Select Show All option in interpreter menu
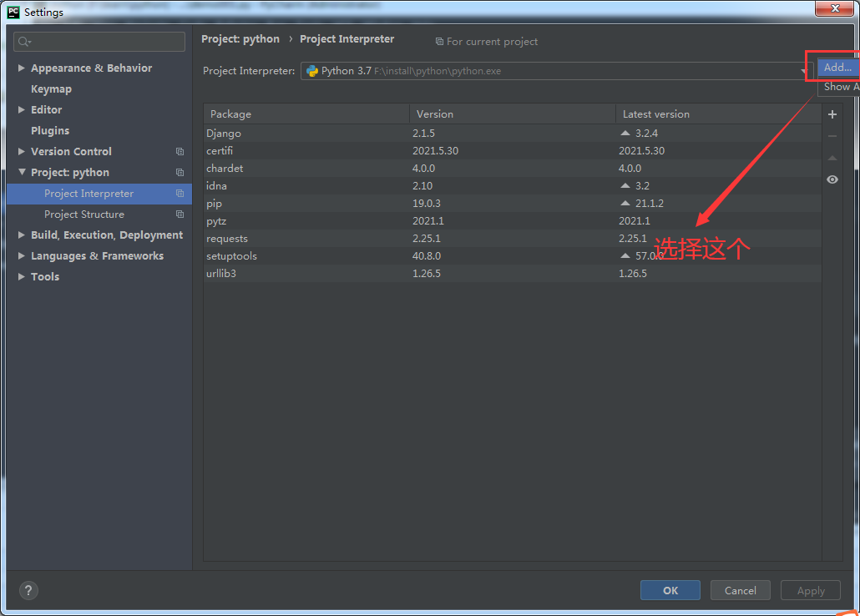The image size is (860, 616). [x=839, y=87]
